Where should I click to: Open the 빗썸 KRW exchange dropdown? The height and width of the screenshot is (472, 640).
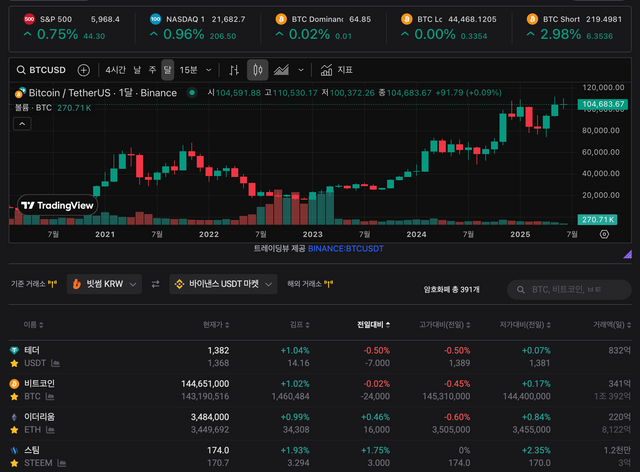(x=104, y=284)
